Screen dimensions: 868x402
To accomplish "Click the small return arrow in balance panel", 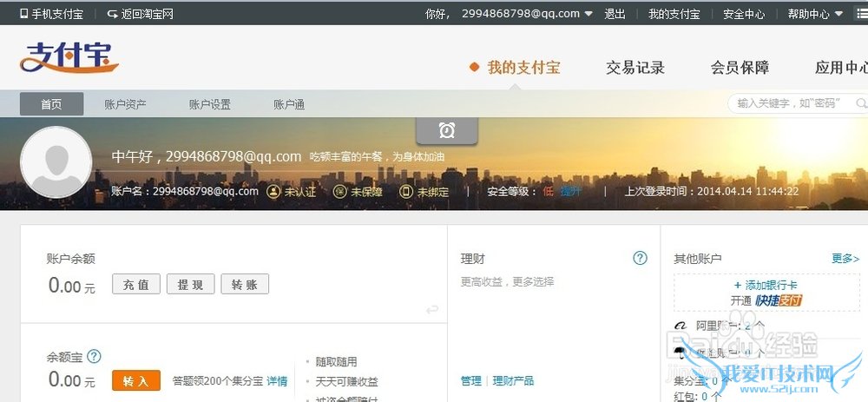I will (x=432, y=309).
